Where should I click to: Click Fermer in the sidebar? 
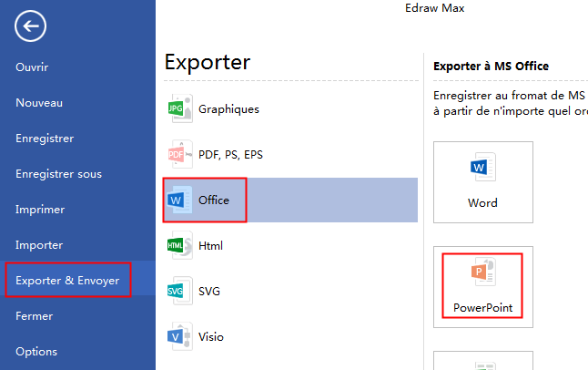point(34,316)
